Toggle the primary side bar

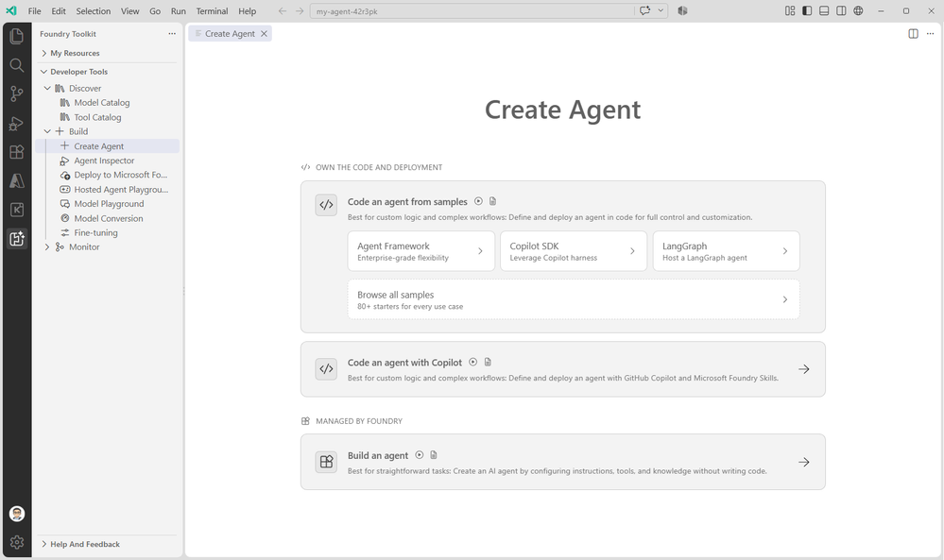click(x=807, y=10)
